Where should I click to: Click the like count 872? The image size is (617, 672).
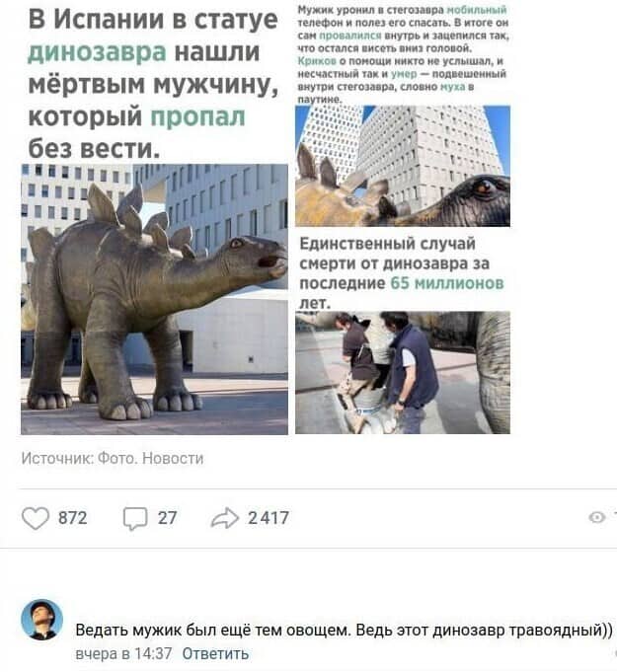coord(72,518)
